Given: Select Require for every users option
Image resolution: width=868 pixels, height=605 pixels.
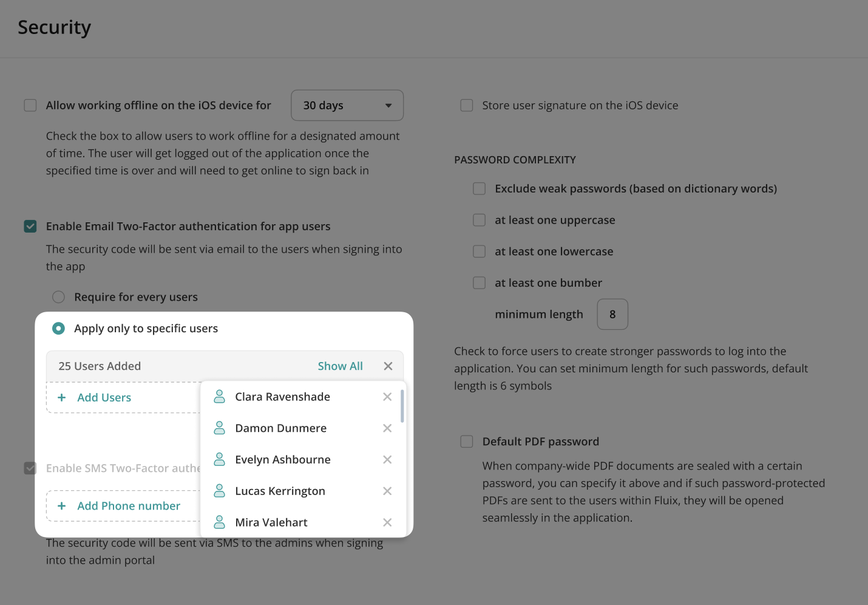Looking at the screenshot, I should click(x=59, y=297).
